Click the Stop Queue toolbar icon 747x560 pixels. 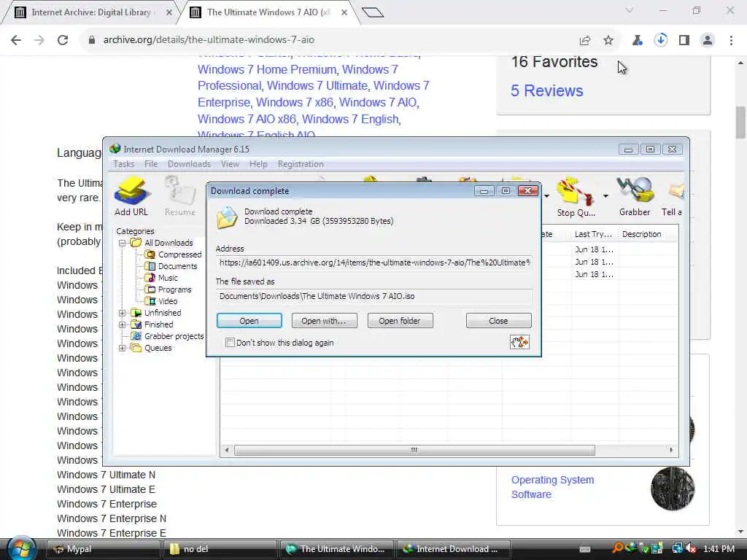pos(576,192)
